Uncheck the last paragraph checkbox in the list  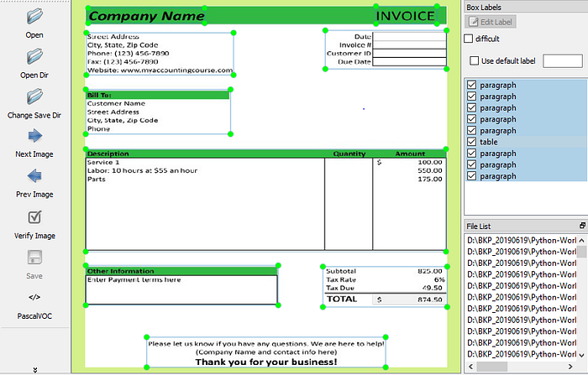tap(472, 176)
